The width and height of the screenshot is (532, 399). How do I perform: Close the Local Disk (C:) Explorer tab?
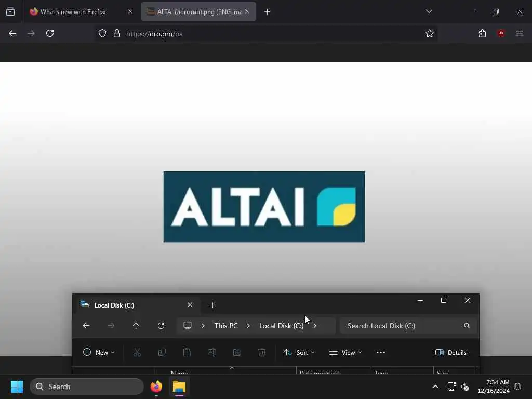tap(190, 305)
